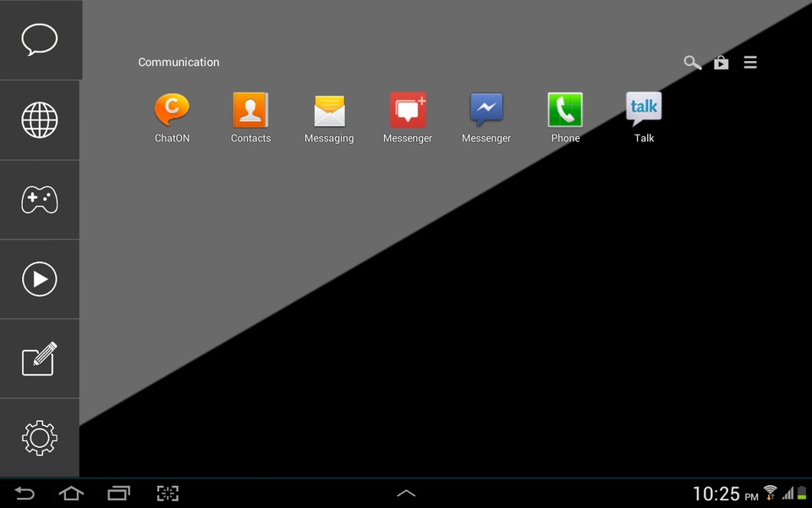Viewport: 812px width, 508px height.
Task: Switch to the Media play button category
Action: [40, 279]
